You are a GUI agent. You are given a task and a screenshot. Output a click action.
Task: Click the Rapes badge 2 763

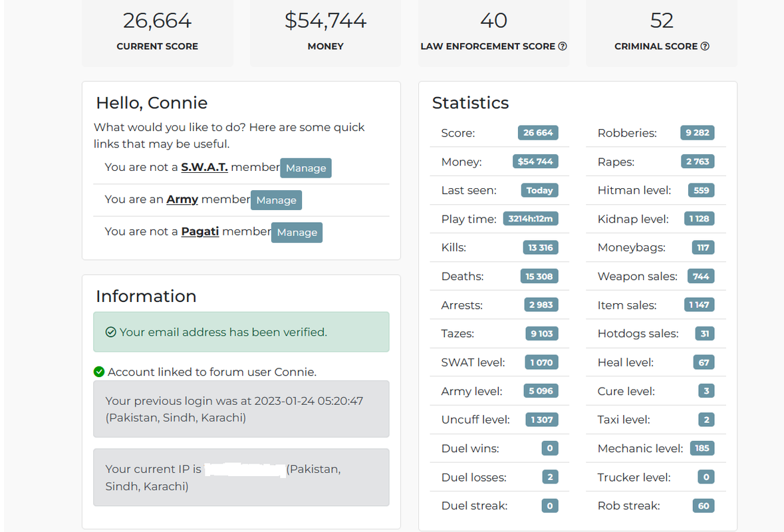(698, 162)
